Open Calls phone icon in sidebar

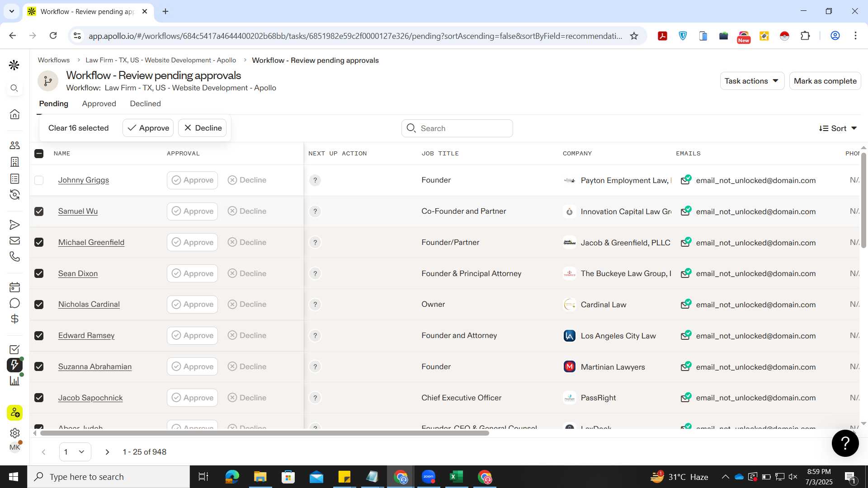pos(14,257)
